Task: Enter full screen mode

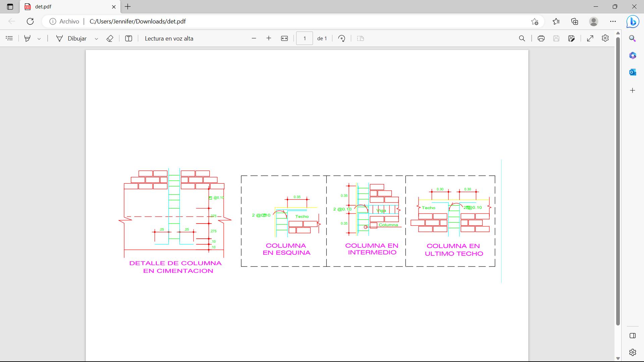Action: click(x=590, y=39)
